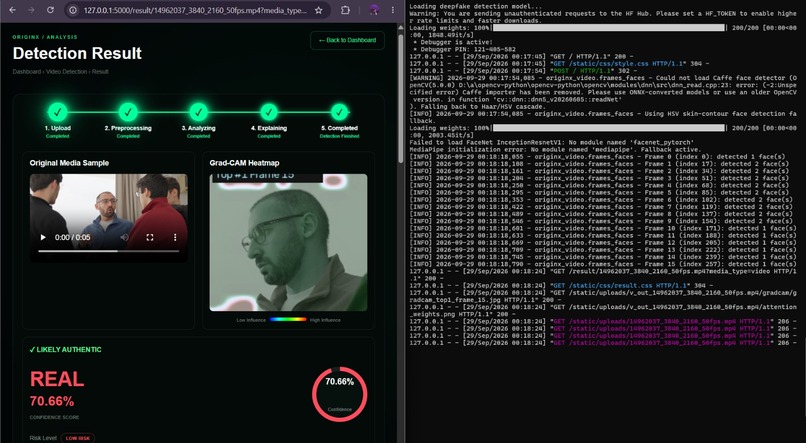Screen dimensions: 806x443
Task: Click the 'ORIGINX / ANALYSIS' header text
Action: pos(45,37)
